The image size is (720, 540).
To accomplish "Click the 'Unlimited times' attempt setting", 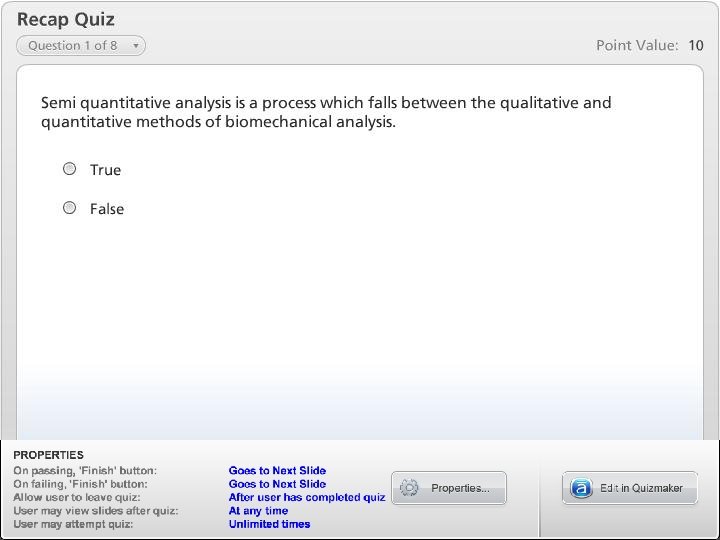I will (269, 524).
